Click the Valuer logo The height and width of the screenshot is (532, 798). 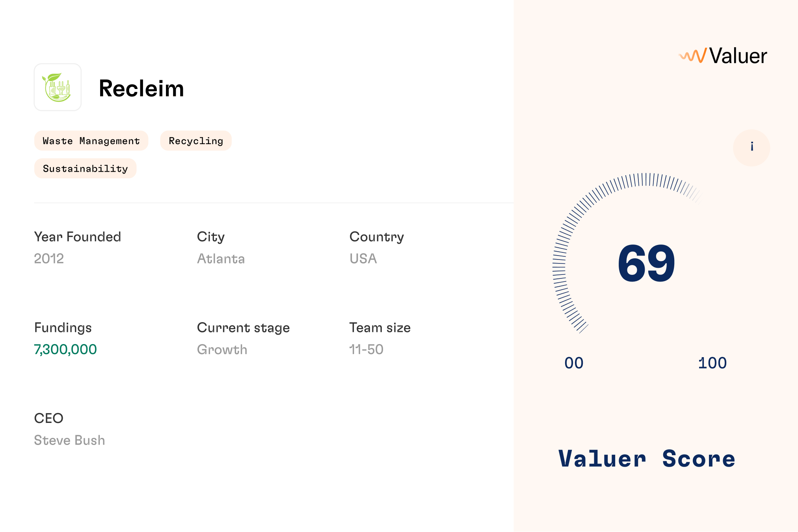click(723, 56)
